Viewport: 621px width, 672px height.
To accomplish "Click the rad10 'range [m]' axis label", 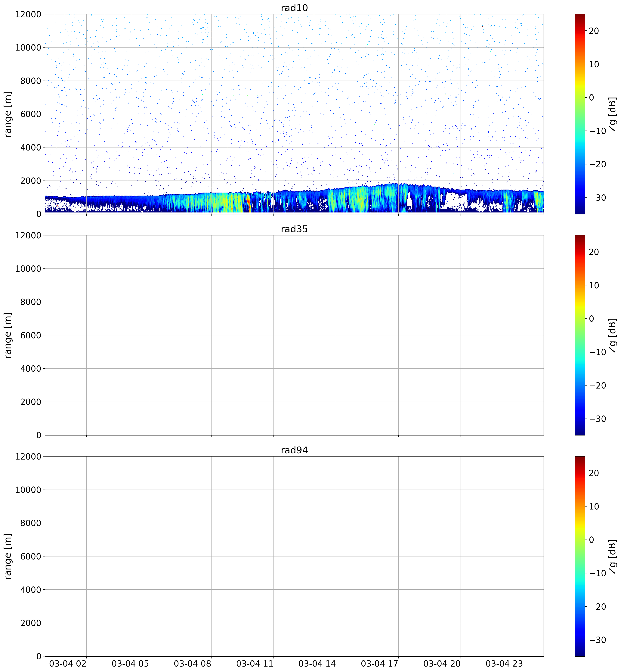I will [x=8, y=114].
